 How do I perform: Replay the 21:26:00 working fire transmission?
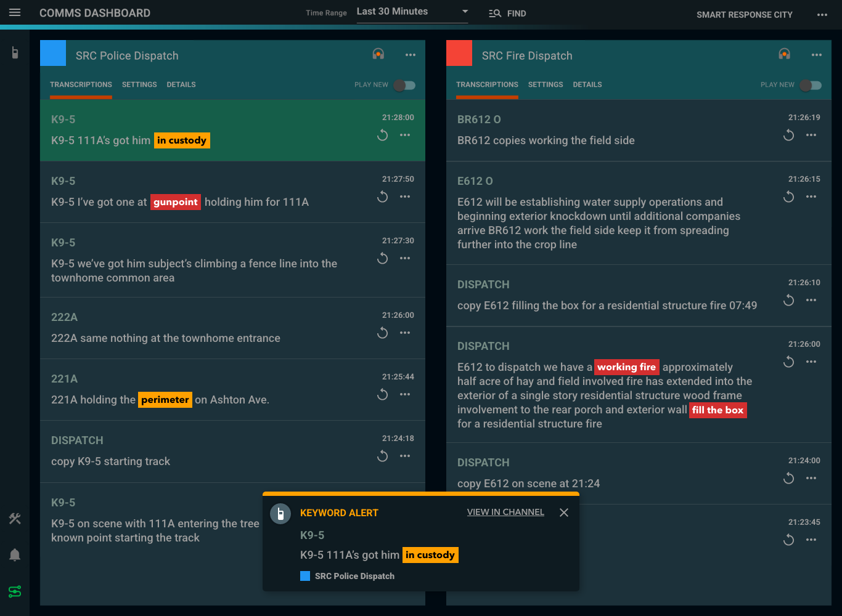pyautogui.click(x=789, y=362)
